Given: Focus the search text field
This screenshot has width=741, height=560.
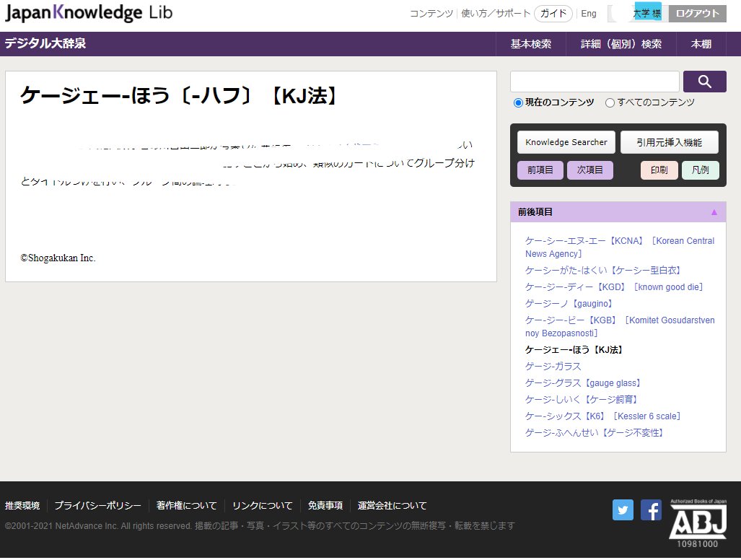Looking at the screenshot, I should 595,82.
